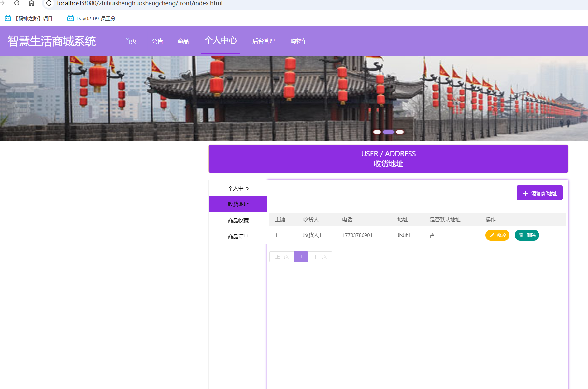
Task: Jump to the third carousel slide indicator
Action: coord(400,132)
